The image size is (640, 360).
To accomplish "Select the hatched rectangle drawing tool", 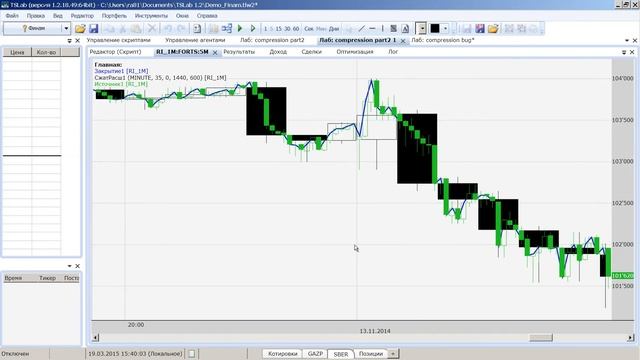I will 393,29.
